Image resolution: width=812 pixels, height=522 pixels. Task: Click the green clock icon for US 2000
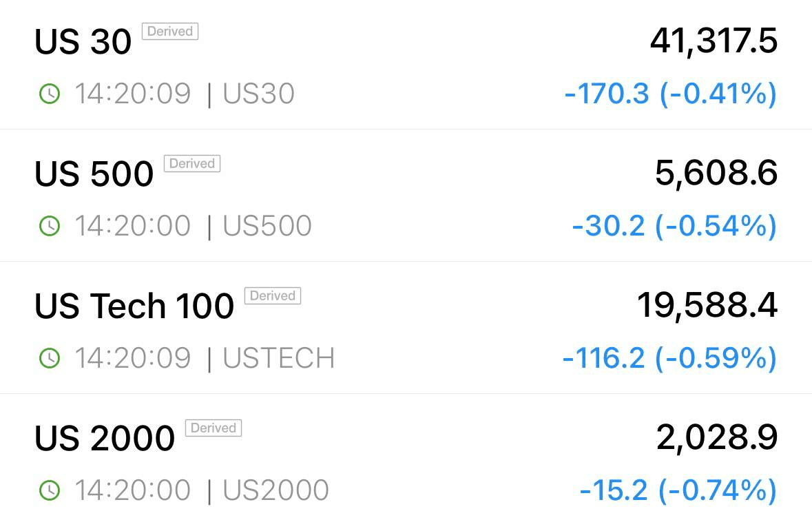tap(50, 490)
